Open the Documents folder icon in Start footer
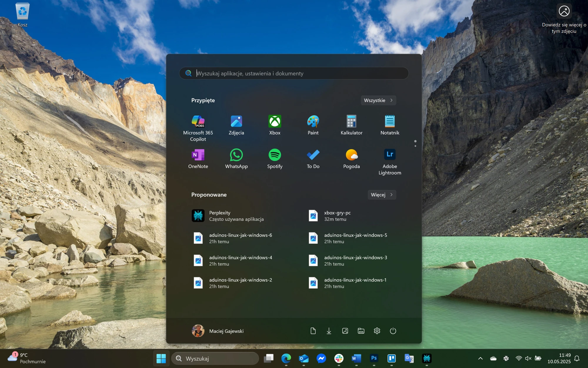Viewport: 588px width, 368px height. (313, 331)
